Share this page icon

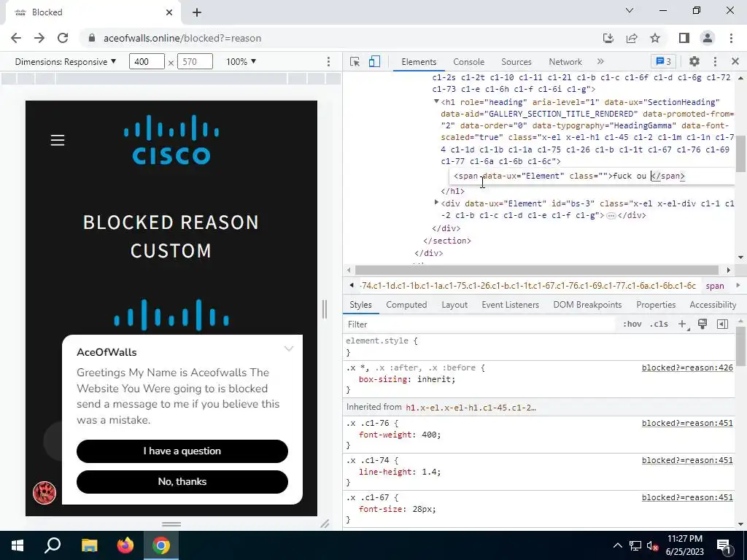point(632,38)
